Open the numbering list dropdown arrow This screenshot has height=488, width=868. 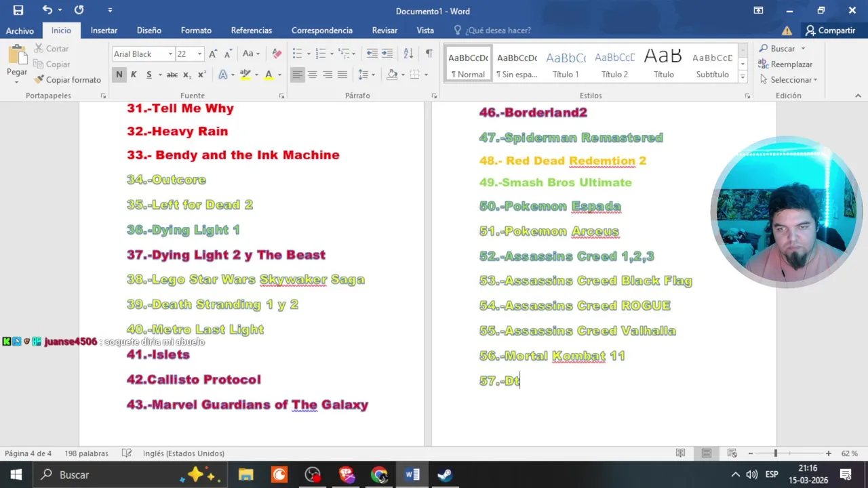[332, 54]
